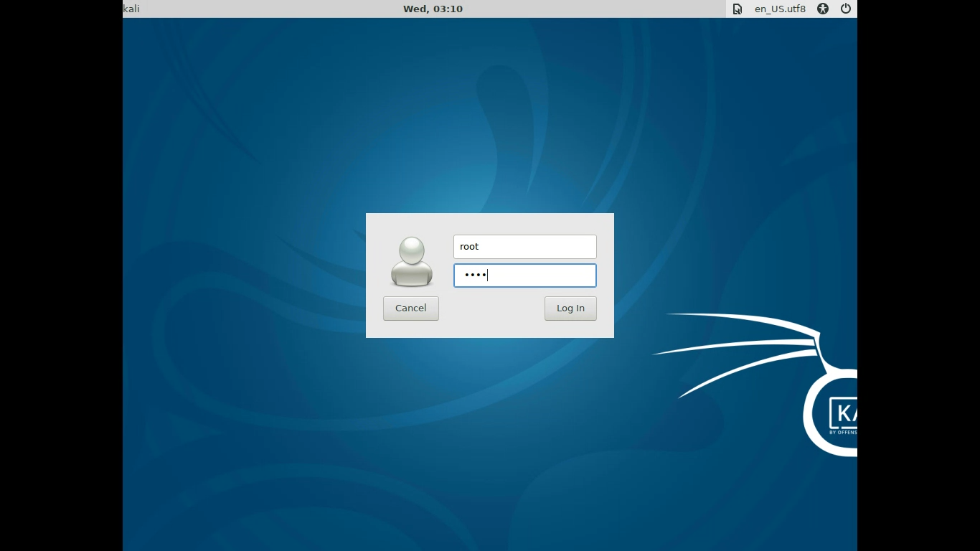Open the accessibility menu icon
This screenshot has height=551, width=980.
pos(823,9)
